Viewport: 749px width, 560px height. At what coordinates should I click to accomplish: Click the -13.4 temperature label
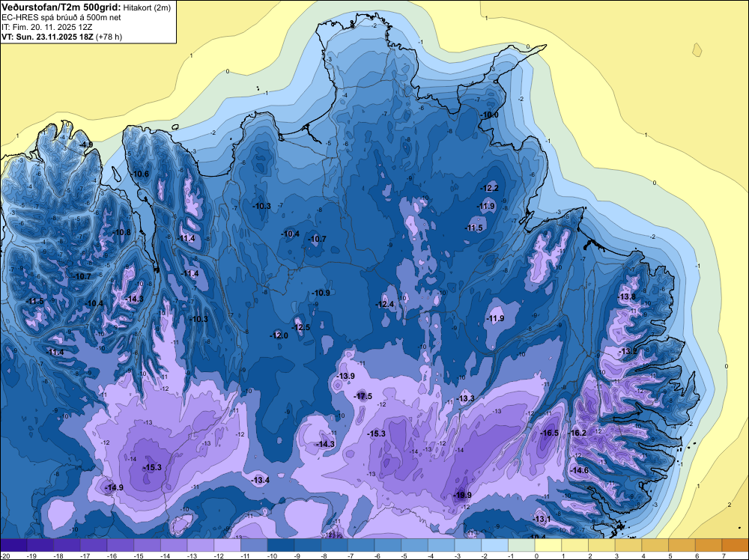point(261,481)
